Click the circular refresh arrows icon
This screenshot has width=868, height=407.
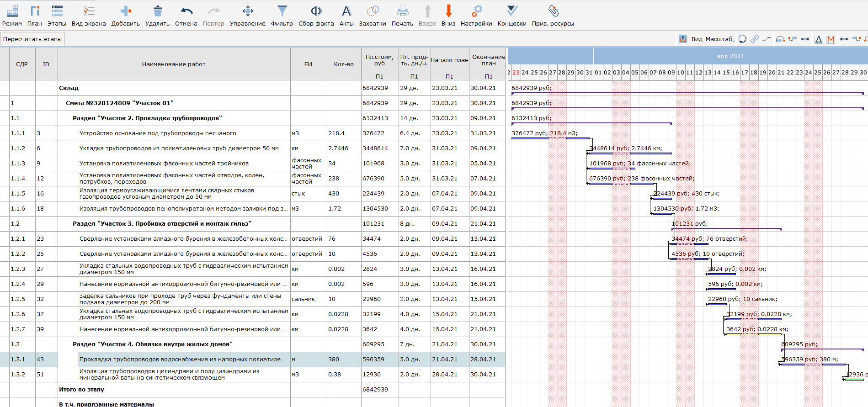tap(743, 39)
